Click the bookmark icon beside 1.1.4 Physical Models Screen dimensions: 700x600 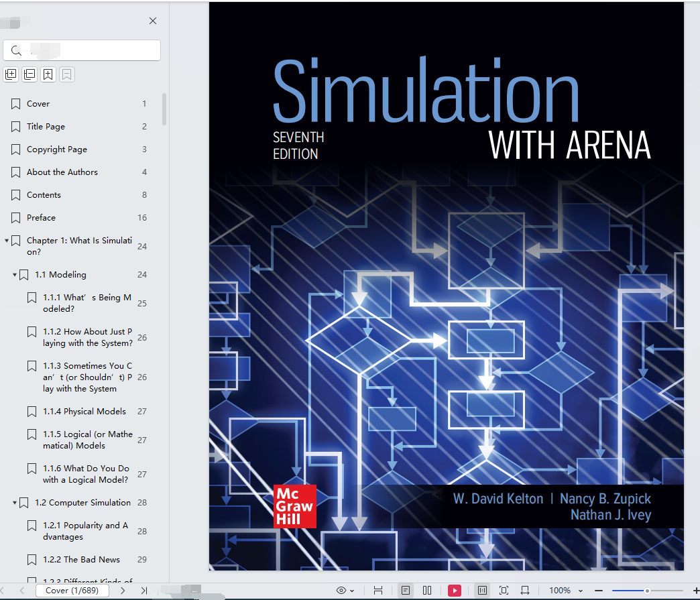coord(32,412)
